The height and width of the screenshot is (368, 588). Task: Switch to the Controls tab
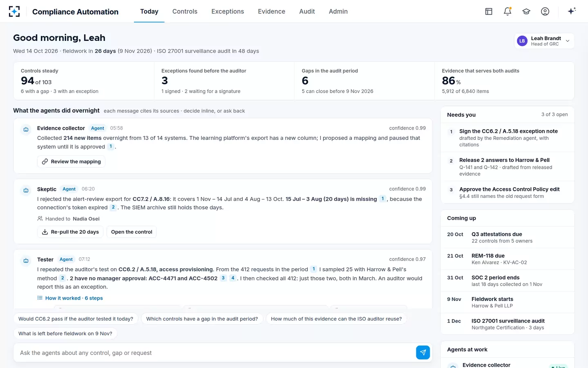tap(185, 11)
